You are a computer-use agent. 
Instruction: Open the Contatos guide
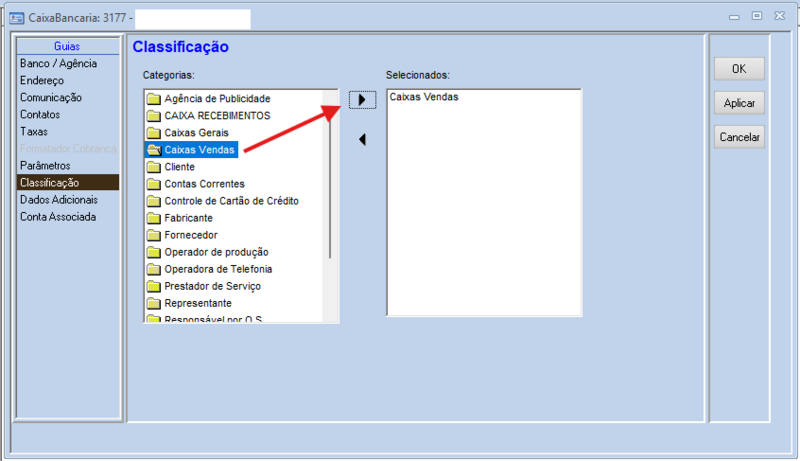pos(40,115)
